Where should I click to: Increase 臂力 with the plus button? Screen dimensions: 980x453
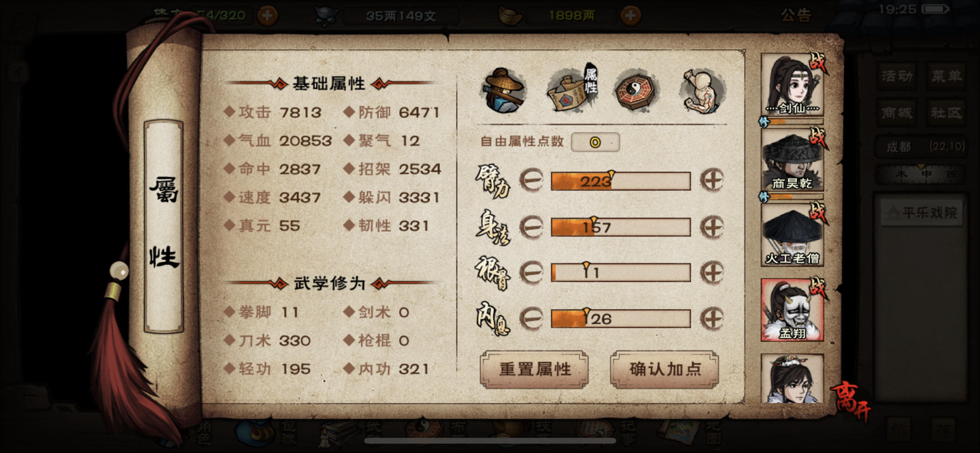712,180
